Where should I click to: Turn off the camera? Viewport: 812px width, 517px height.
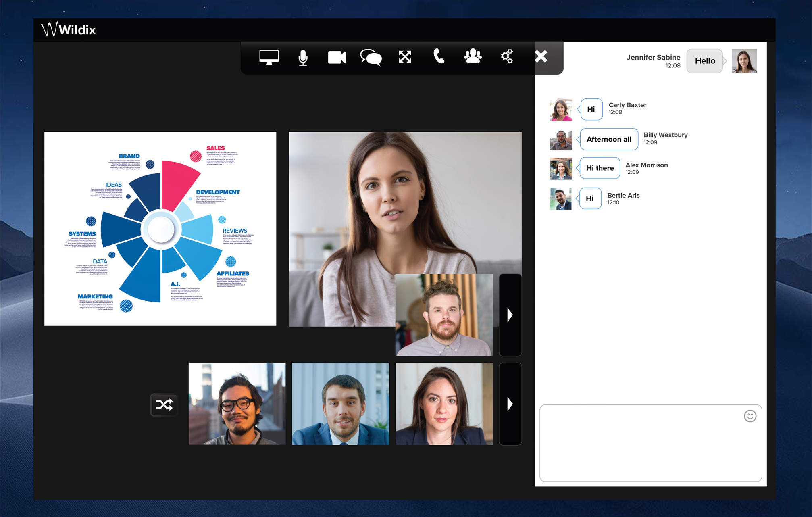337,58
